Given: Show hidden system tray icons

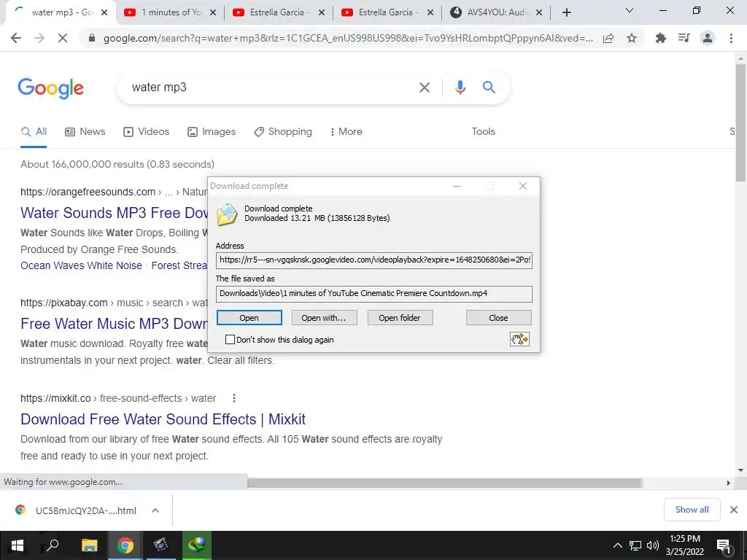Looking at the screenshot, I should point(617,545).
